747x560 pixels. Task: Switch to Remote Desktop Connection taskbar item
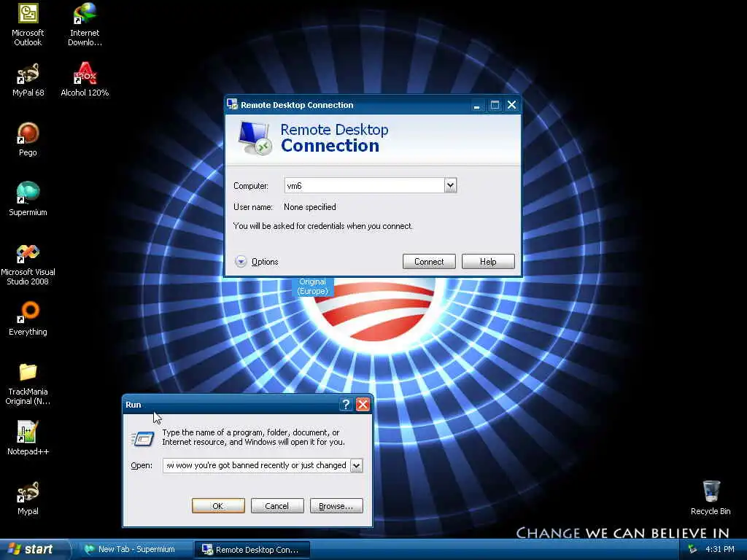(252, 550)
